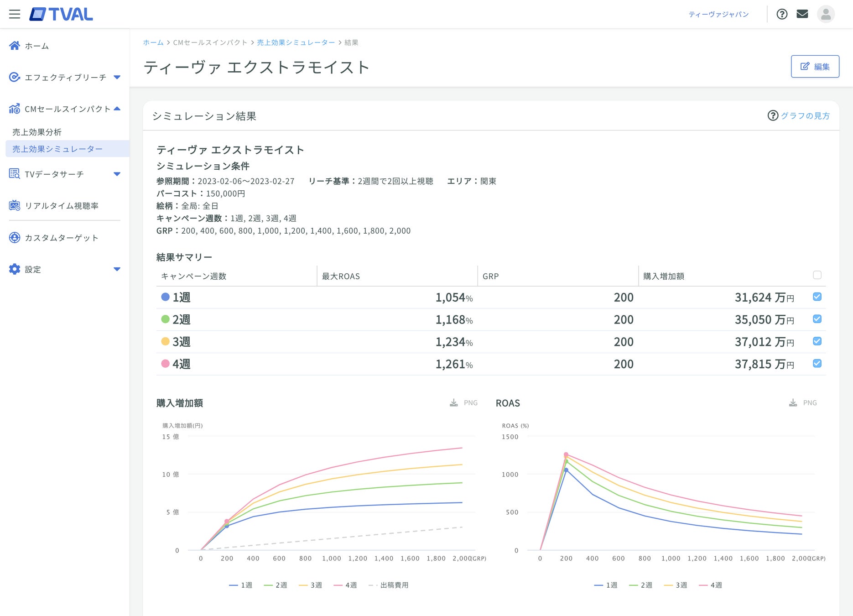
Task: Open the mail envelope icon
Action: (802, 14)
